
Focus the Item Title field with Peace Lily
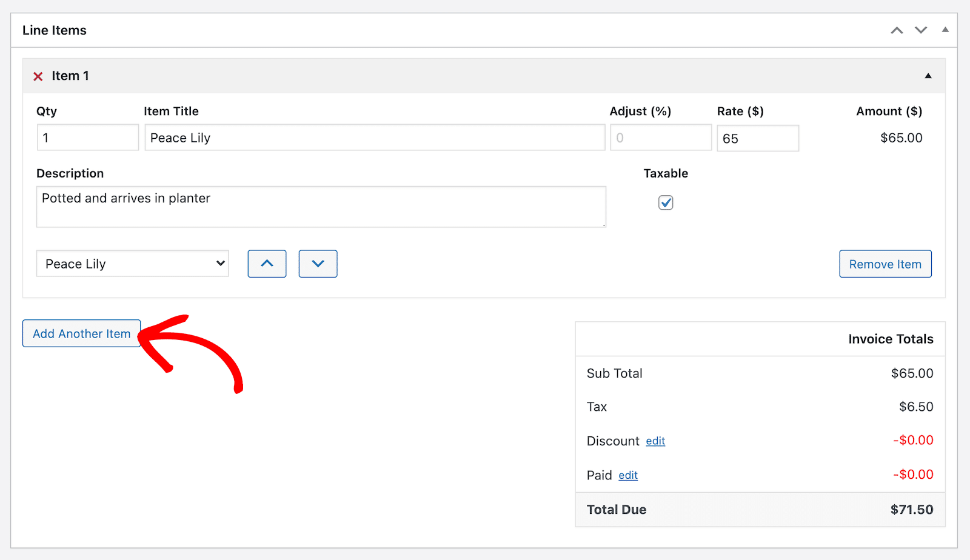click(x=375, y=138)
